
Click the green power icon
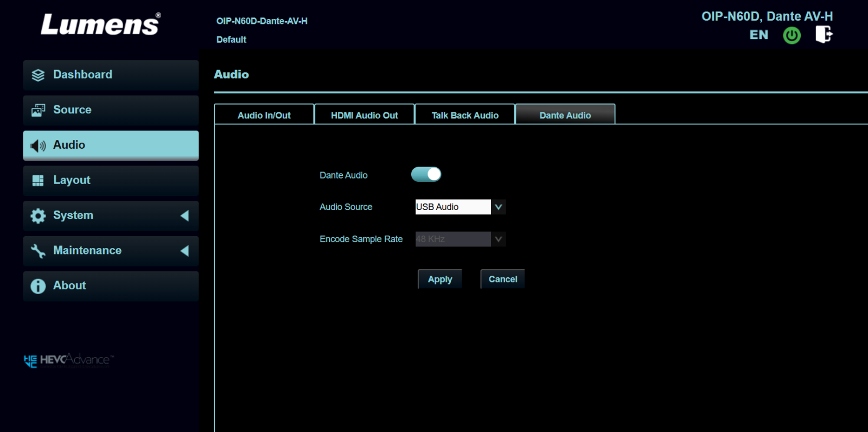pyautogui.click(x=792, y=35)
